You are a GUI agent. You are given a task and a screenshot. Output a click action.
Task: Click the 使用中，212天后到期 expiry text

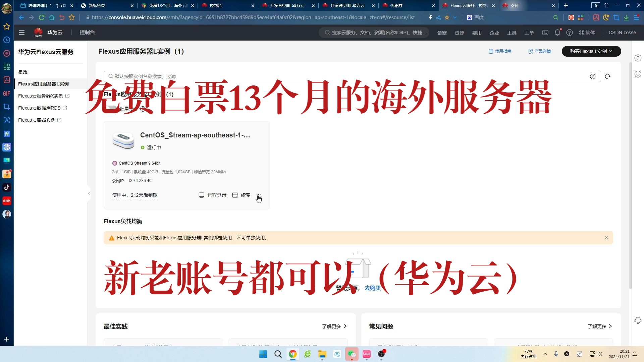(x=135, y=195)
